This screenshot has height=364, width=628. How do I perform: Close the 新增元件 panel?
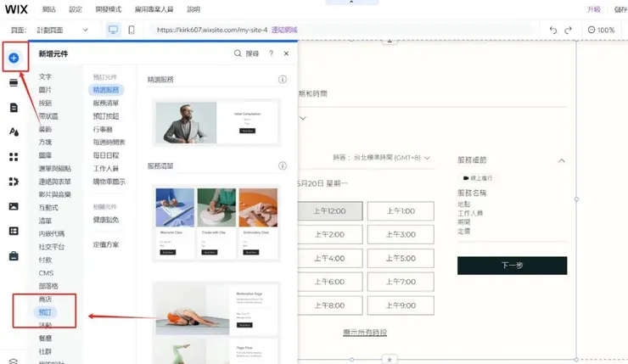click(286, 53)
